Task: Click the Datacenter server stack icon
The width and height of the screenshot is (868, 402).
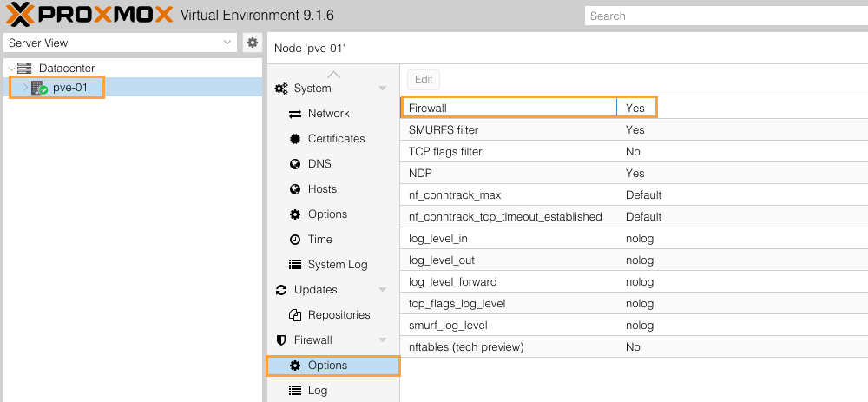Action: (25, 68)
